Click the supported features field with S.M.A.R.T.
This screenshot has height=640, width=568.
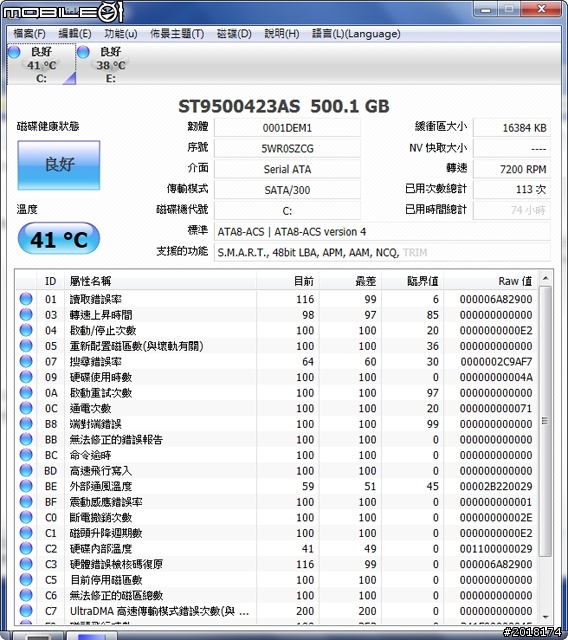click(382, 253)
